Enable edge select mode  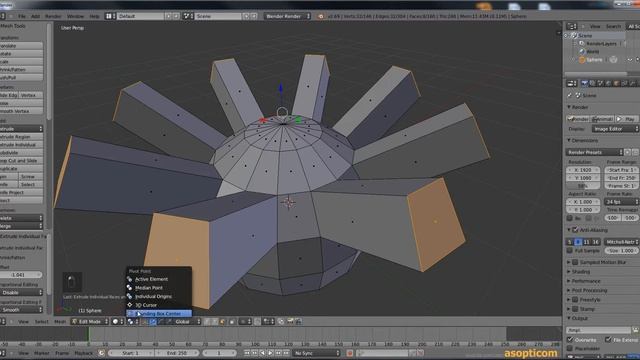click(x=215, y=322)
